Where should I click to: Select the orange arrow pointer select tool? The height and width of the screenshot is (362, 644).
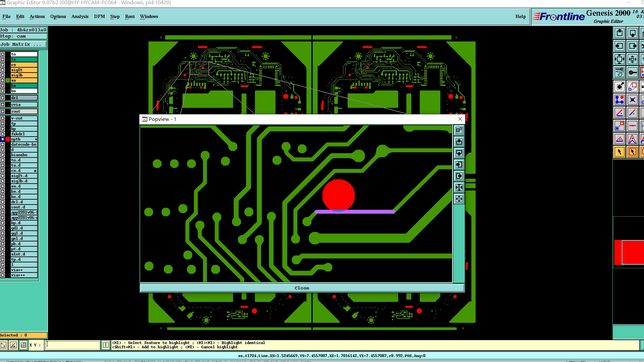[x=620, y=152]
